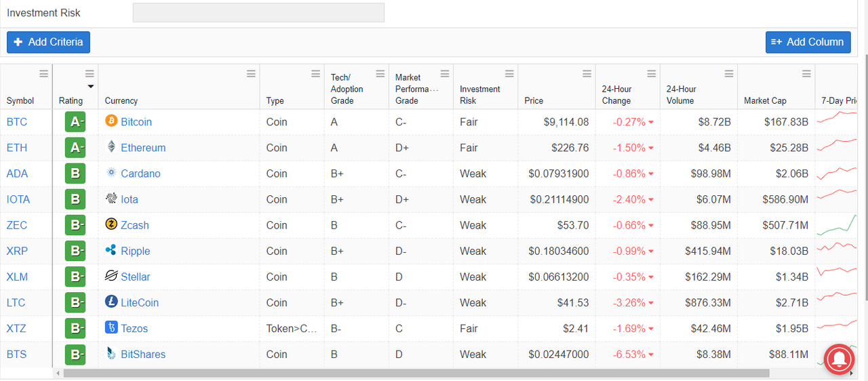
Task: Click Bitcoin's 7-day price sparkline
Action: tap(837, 119)
